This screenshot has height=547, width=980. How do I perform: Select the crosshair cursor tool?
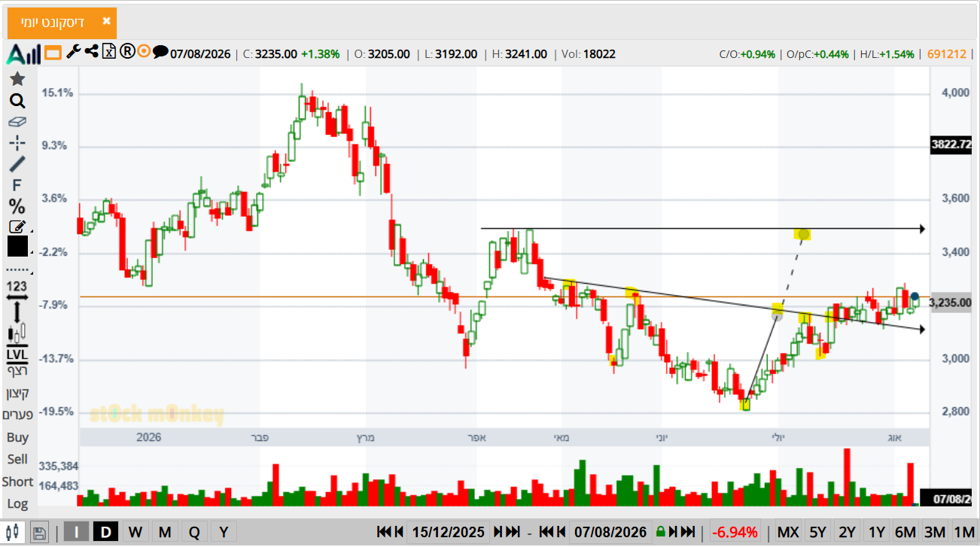pos(17,143)
